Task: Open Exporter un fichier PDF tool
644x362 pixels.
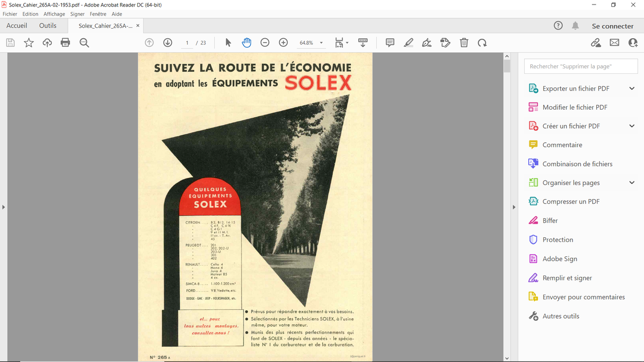Action: pyautogui.click(x=576, y=88)
